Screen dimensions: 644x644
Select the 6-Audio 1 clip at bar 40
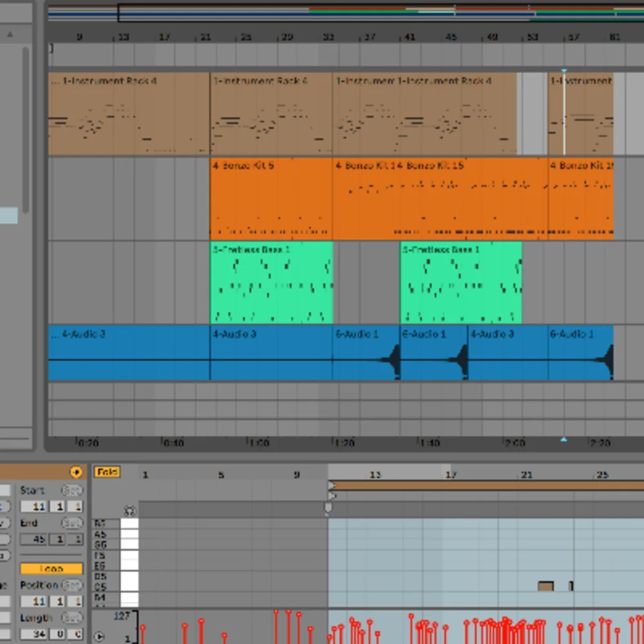click(433, 353)
